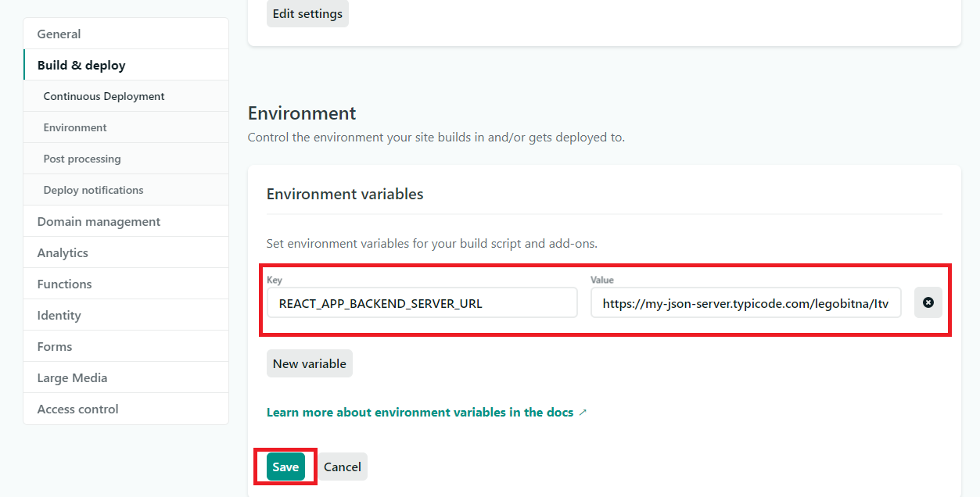Image resolution: width=980 pixels, height=497 pixels.
Task: Add a New variable
Action: point(309,364)
